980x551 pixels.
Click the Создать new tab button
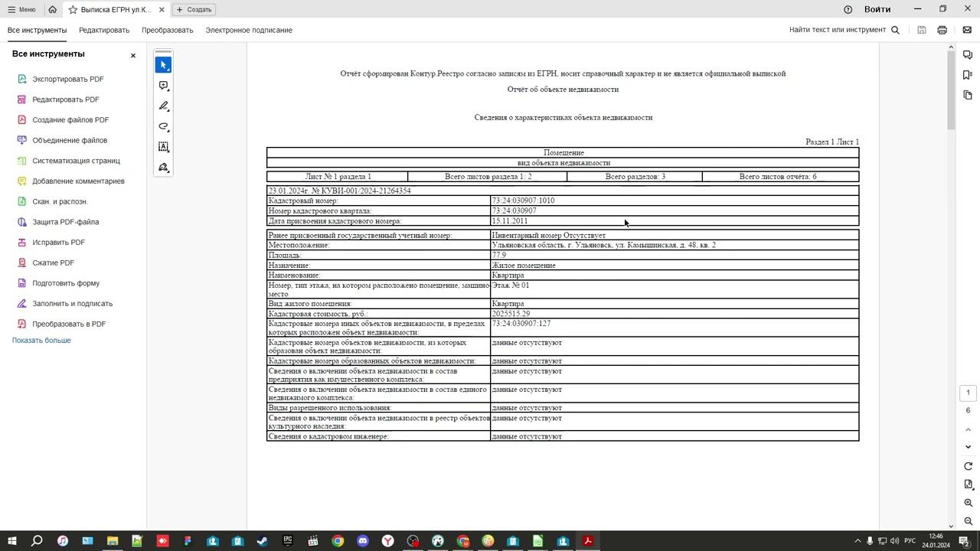(194, 9)
